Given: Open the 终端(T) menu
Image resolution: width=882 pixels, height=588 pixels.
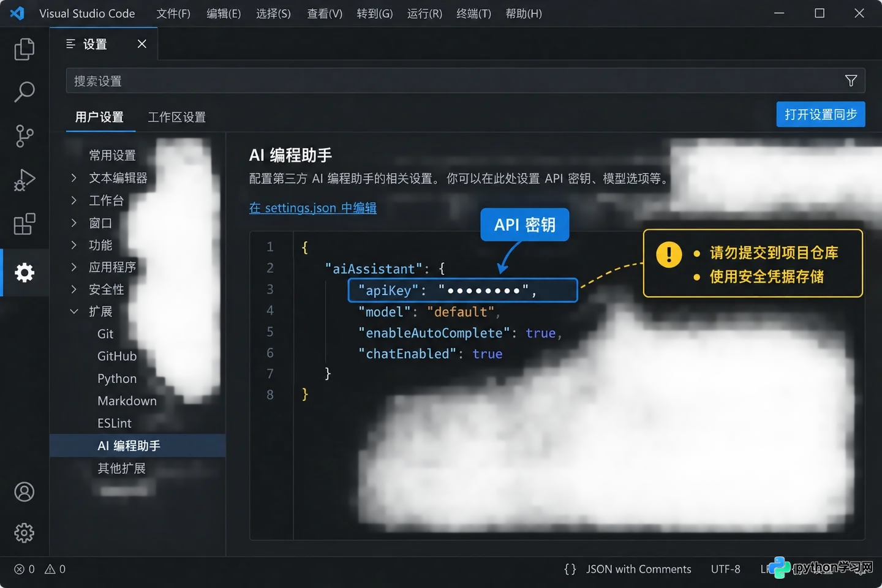Looking at the screenshot, I should point(474,13).
